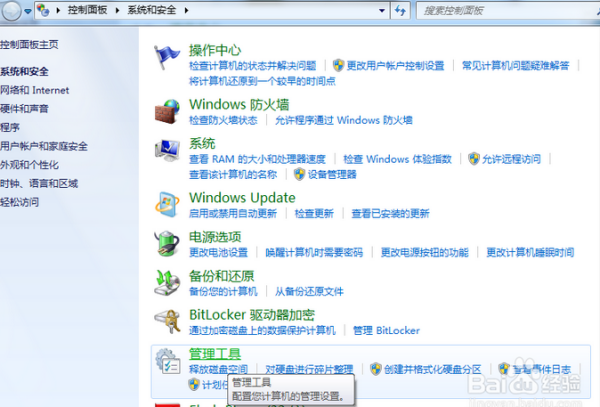Open the recent pages dropdown next to back button

coord(28,11)
